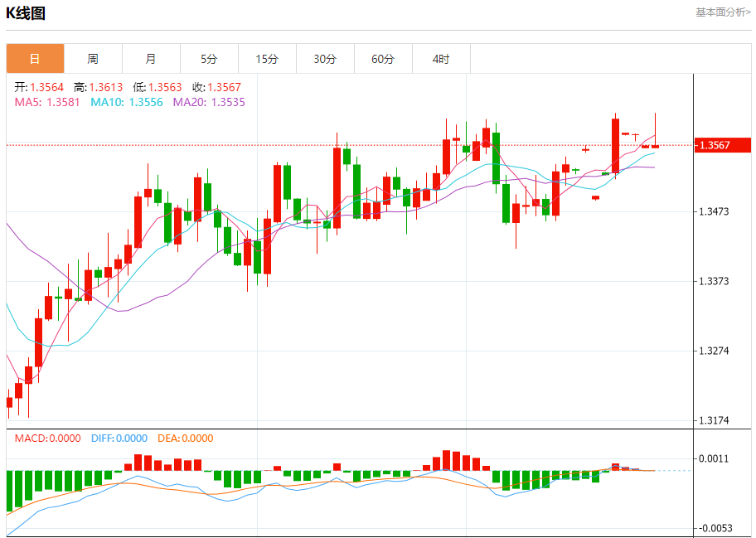The height and width of the screenshot is (538, 756).
Task: Select the 日 daily chart tab
Action: 35,59
